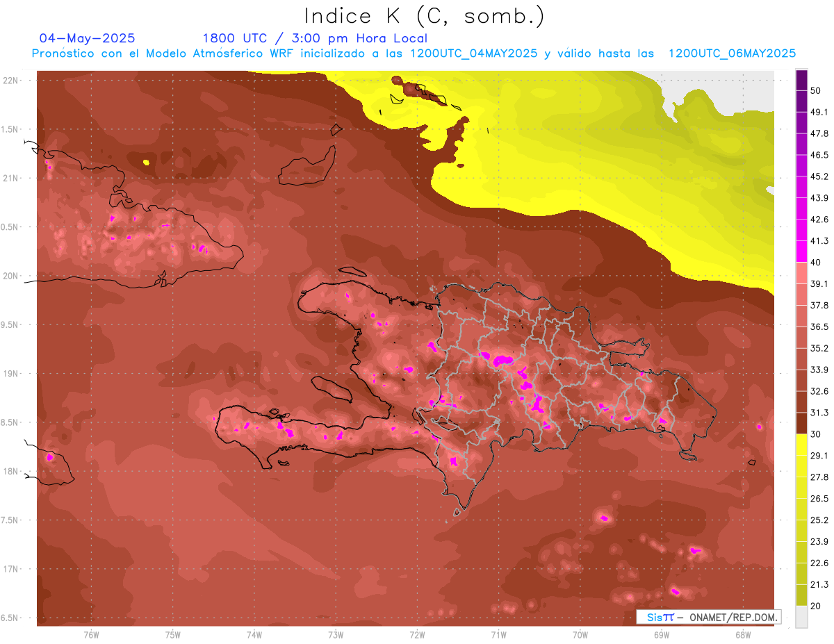Click the '37.8' color scale label
Viewport: 834px width, 644px height.
click(819, 306)
